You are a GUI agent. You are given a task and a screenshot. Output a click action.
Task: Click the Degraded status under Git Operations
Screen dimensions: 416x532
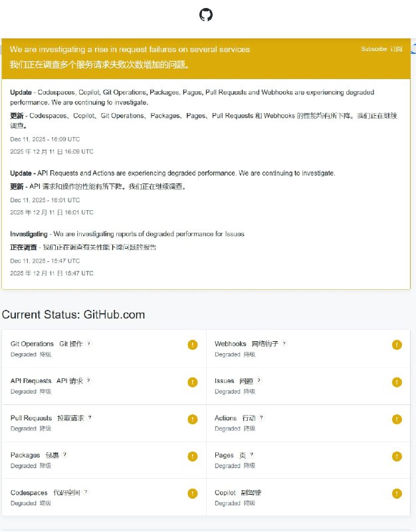tap(23, 354)
